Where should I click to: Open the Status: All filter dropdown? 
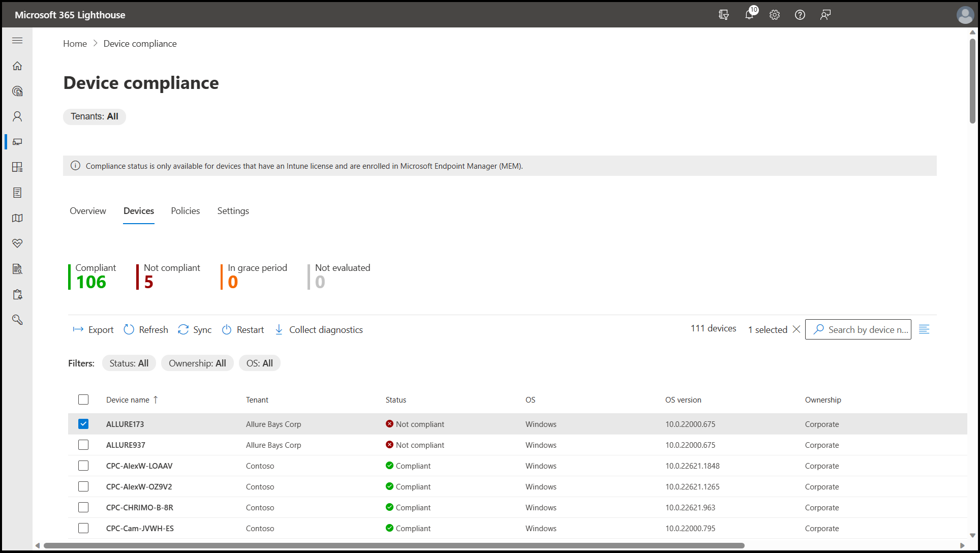coord(129,363)
